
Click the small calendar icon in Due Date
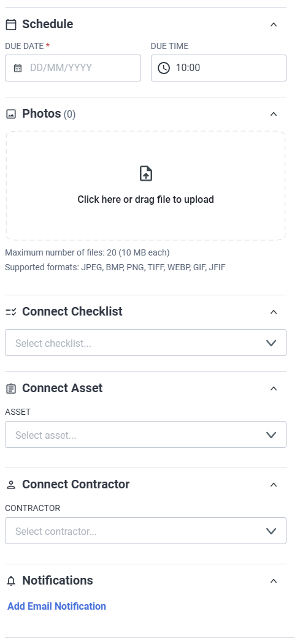pos(18,68)
